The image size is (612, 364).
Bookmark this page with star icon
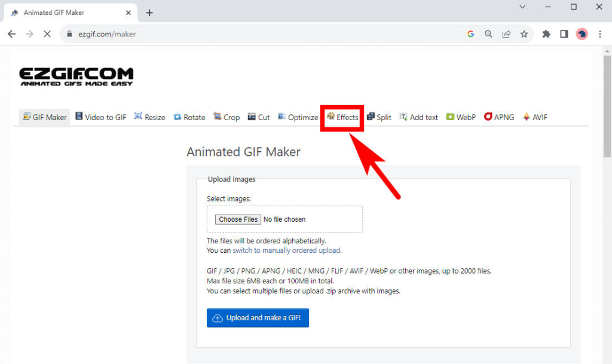pyautogui.click(x=524, y=34)
